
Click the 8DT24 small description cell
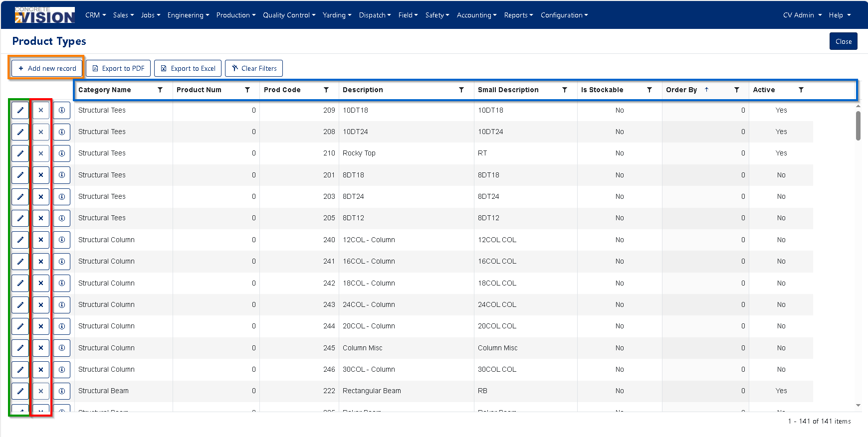526,196
